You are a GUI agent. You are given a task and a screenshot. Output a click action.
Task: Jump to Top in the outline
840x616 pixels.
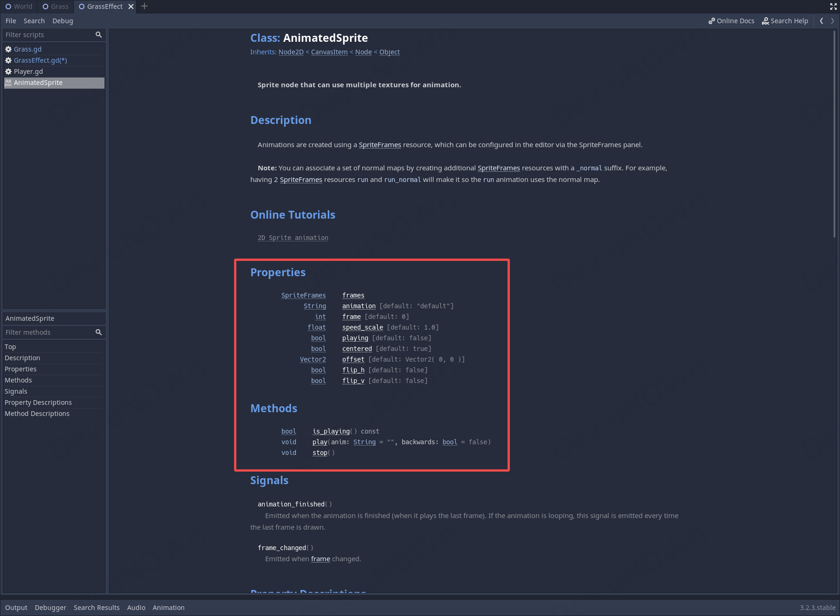[54, 347]
